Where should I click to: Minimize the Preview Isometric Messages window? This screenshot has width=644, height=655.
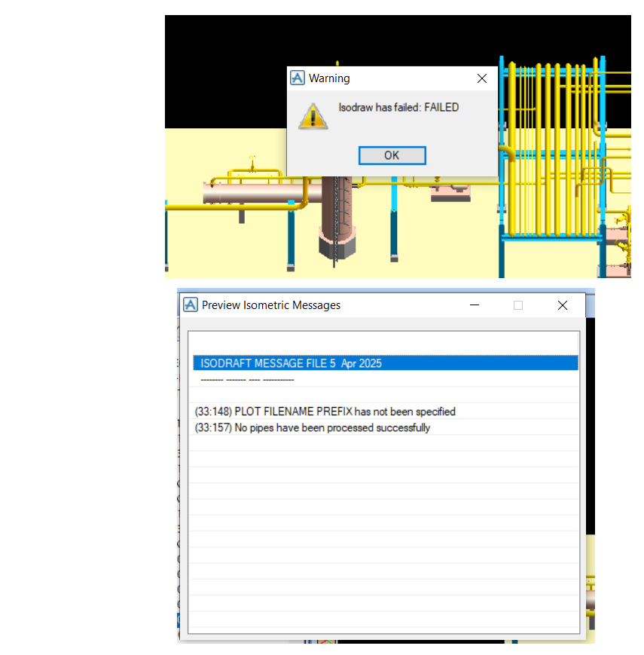coord(474,305)
